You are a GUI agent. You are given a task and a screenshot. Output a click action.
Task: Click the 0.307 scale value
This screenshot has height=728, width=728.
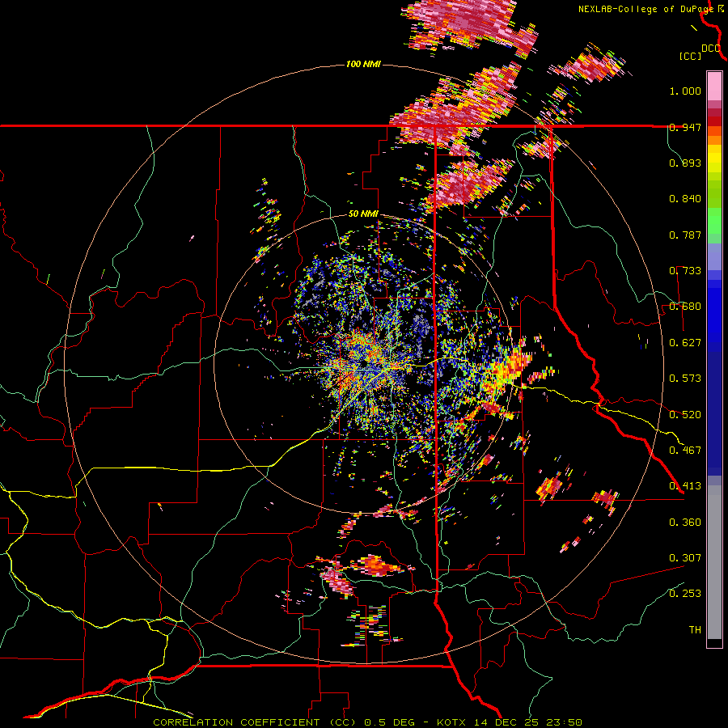click(685, 558)
